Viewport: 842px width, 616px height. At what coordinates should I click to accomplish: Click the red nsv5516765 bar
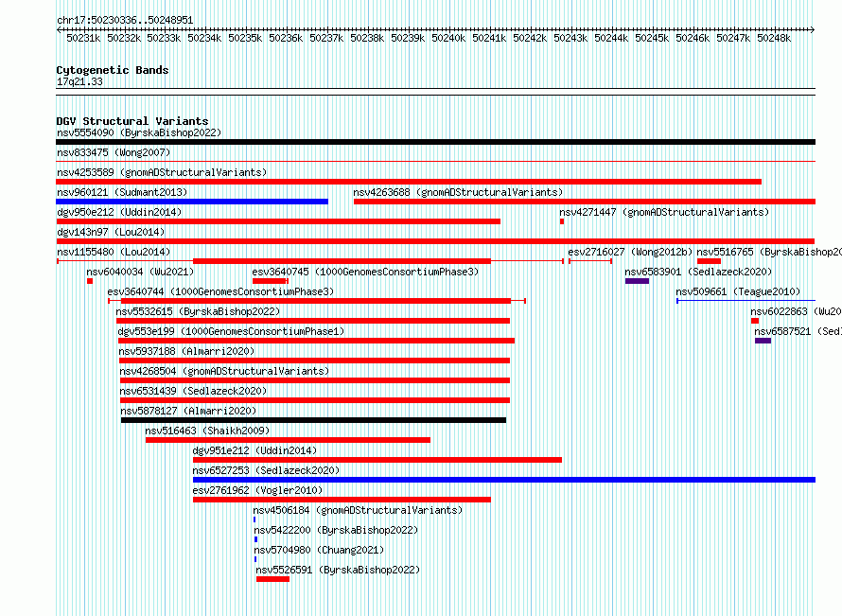point(709,261)
